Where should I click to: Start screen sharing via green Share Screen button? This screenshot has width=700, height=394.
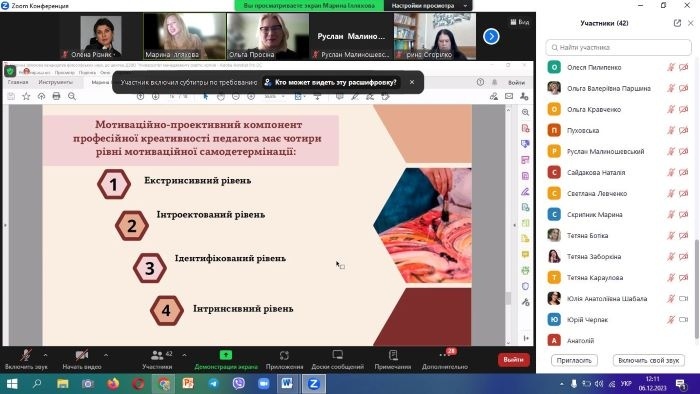click(226, 360)
